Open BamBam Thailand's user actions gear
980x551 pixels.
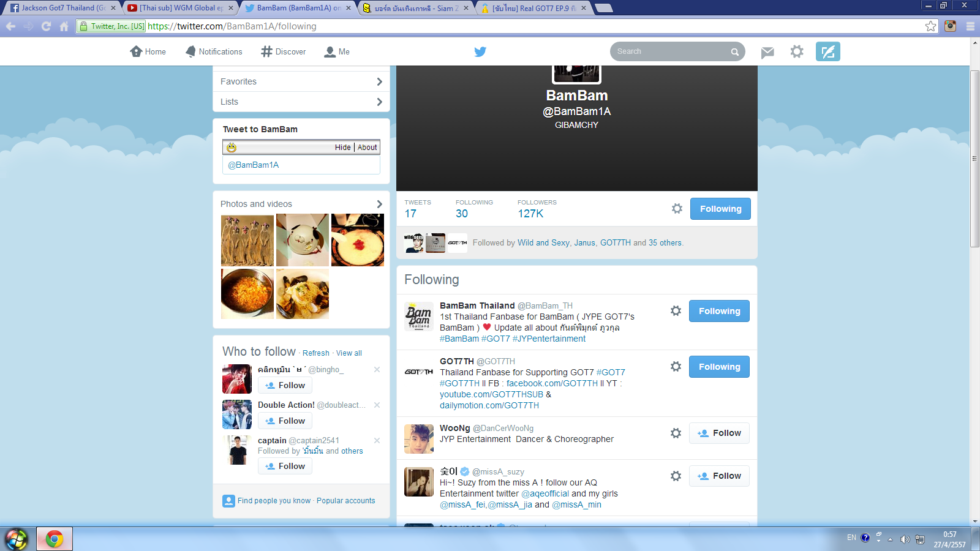point(676,311)
